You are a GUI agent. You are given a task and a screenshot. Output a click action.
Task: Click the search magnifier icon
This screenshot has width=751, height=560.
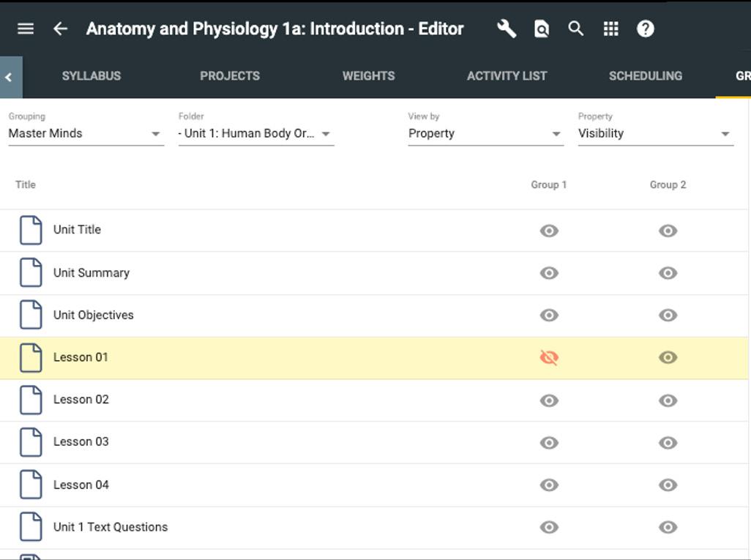576,29
